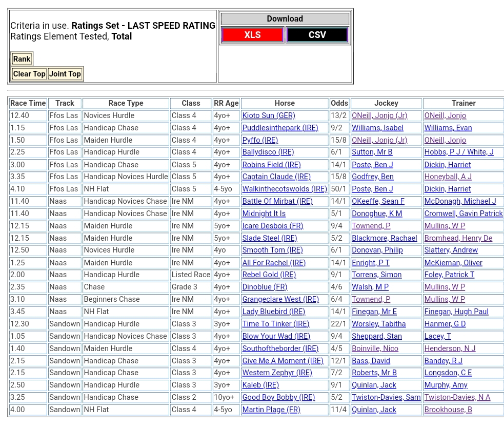Open jockey Twiston-Davies, Sam link
Viewport: 504px width, 427px height.
click(x=386, y=398)
